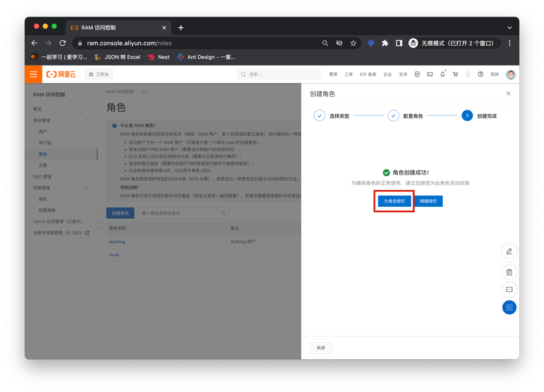Image resolution: width=544 pixels, height=392 pixels.
Task: Open the 简体 language selector
Action: 495,74
